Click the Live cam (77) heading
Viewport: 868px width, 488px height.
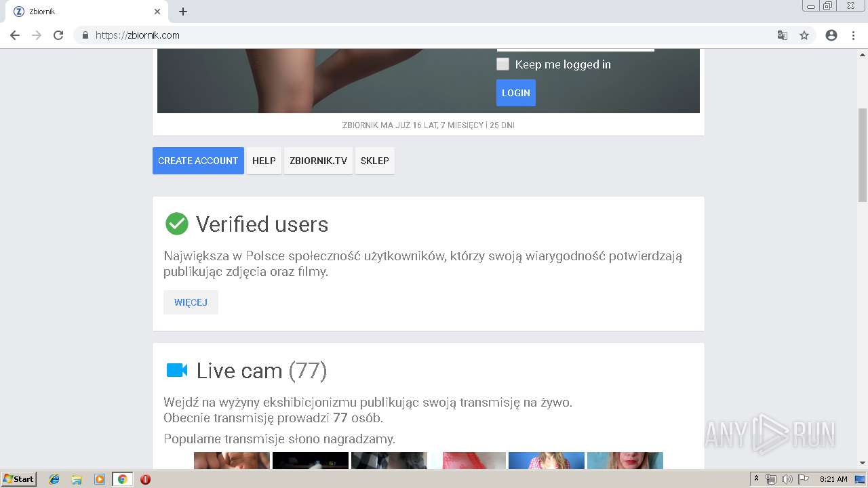coord(262,371)
